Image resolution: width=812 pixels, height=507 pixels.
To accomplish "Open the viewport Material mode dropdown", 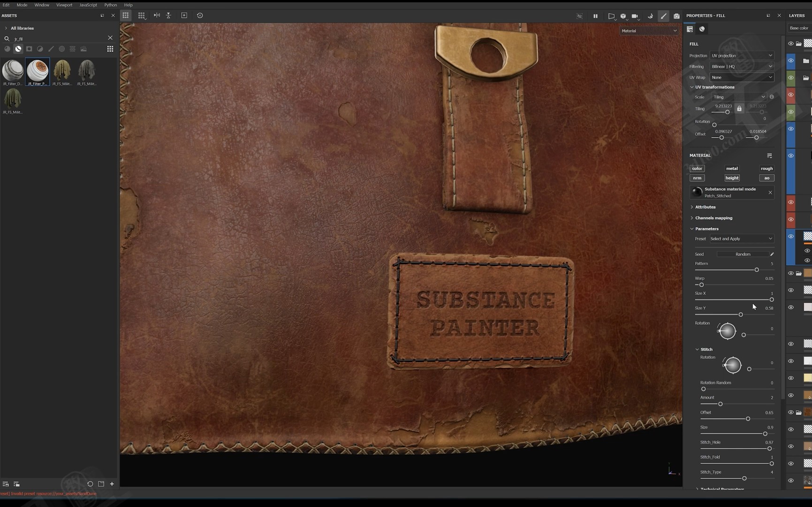I will click(649, 31).
